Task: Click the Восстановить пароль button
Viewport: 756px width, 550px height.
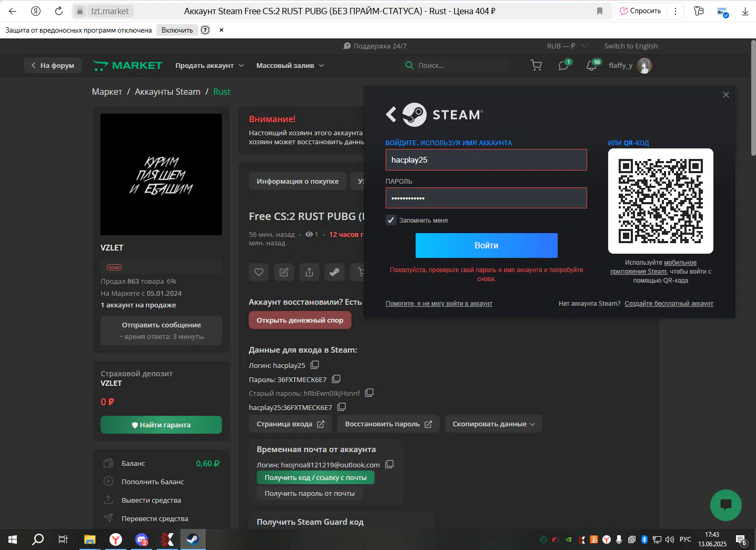Action: pyautogui.click(x=388, y=424)
